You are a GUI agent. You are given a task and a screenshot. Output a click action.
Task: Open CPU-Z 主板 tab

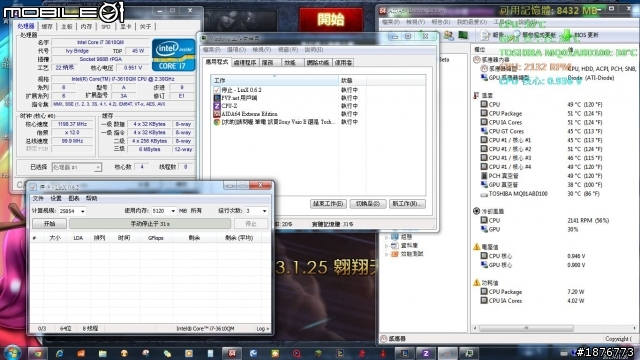(x=67, y=27)
